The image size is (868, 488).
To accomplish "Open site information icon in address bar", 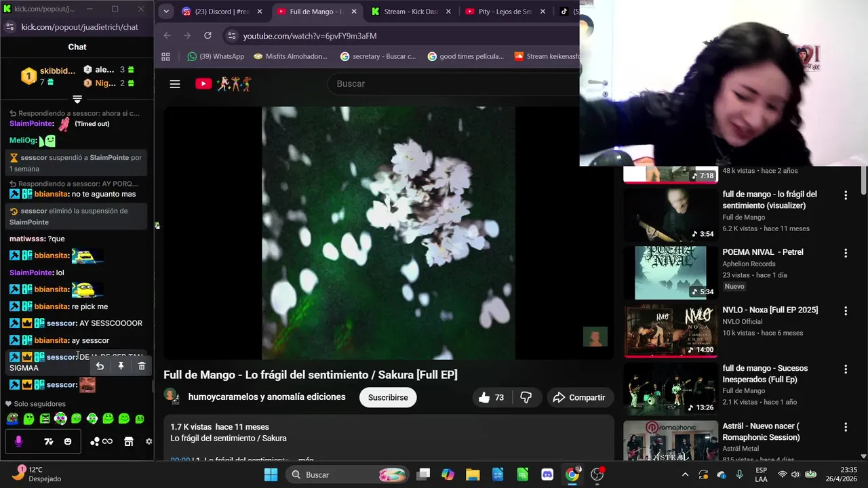I will (x=232, y=36).
